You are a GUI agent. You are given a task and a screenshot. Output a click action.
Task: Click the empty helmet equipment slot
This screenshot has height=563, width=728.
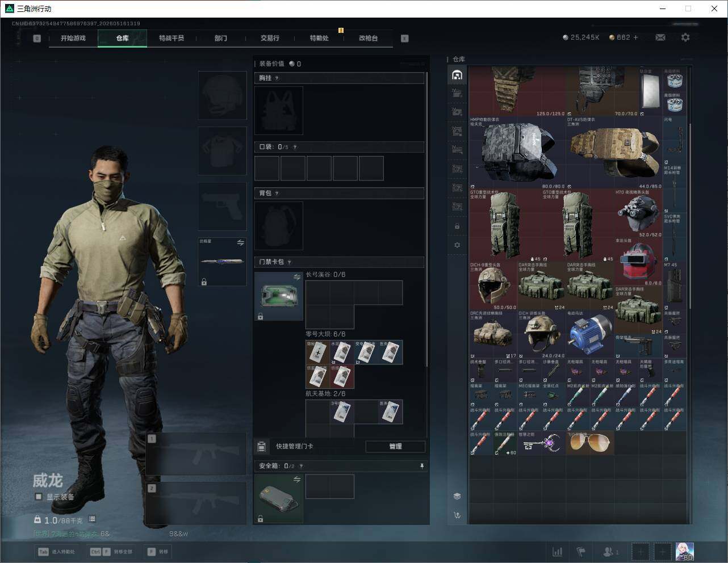tap(222, 95)
